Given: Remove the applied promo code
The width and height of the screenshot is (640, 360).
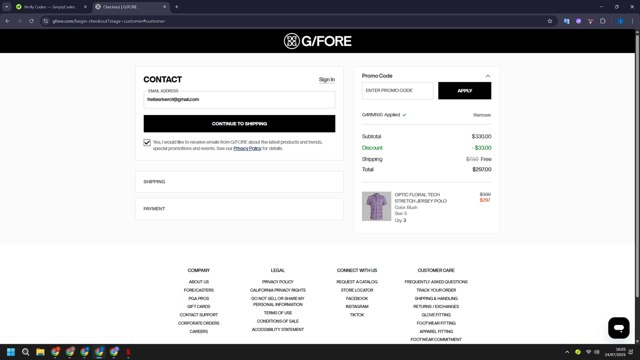Looking at the screenshot, I should coord(482,115).
